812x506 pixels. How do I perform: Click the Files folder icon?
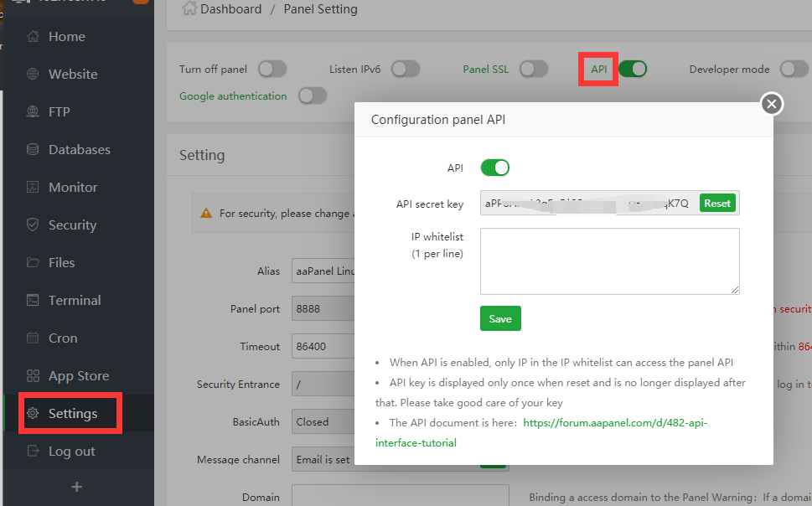pyautogui.click(x=33, y=263)
